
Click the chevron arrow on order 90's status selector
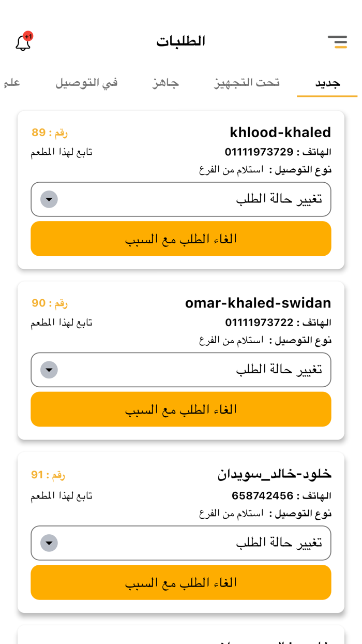pos(49,370)
